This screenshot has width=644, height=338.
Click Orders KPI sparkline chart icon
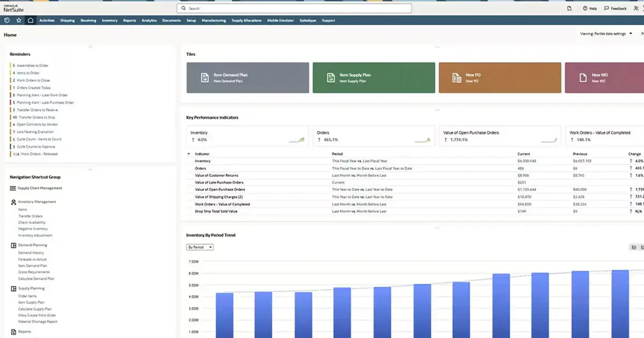(422, 139)
